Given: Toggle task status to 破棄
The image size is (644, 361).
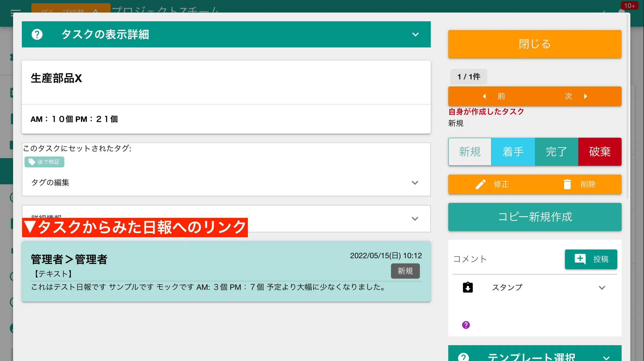Looking at the screenshot, I should 600,152.
